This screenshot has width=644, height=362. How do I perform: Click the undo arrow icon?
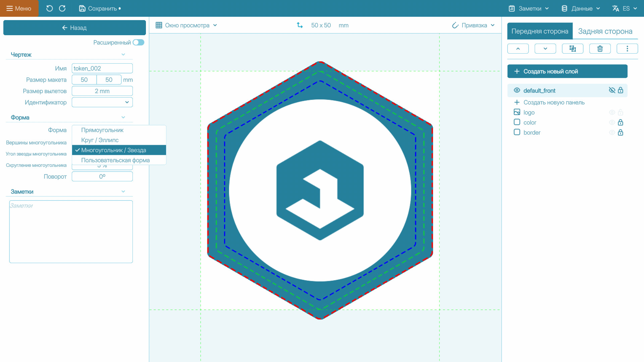tap(49, 8)
